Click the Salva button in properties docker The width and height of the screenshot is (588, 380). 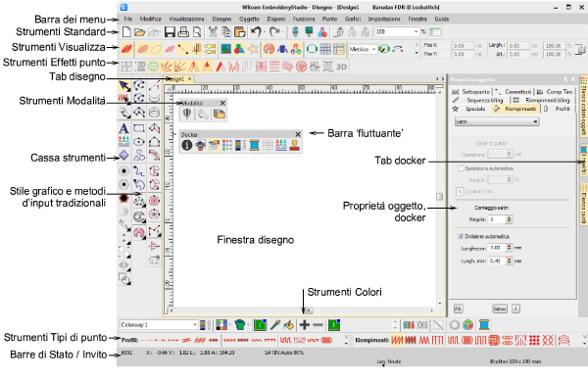(500, 309)
